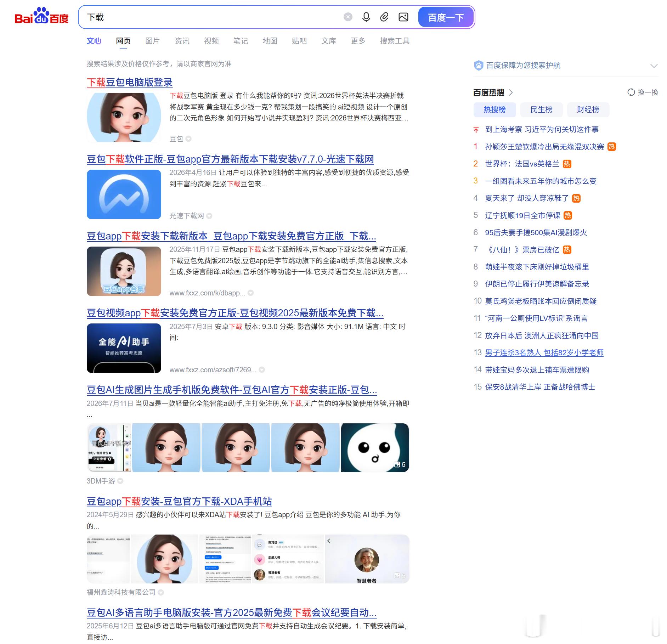The image size is (667, 644).
Task: Open 豆包AI生成图片生成手机版 result
Action: [x=232, y=390]
